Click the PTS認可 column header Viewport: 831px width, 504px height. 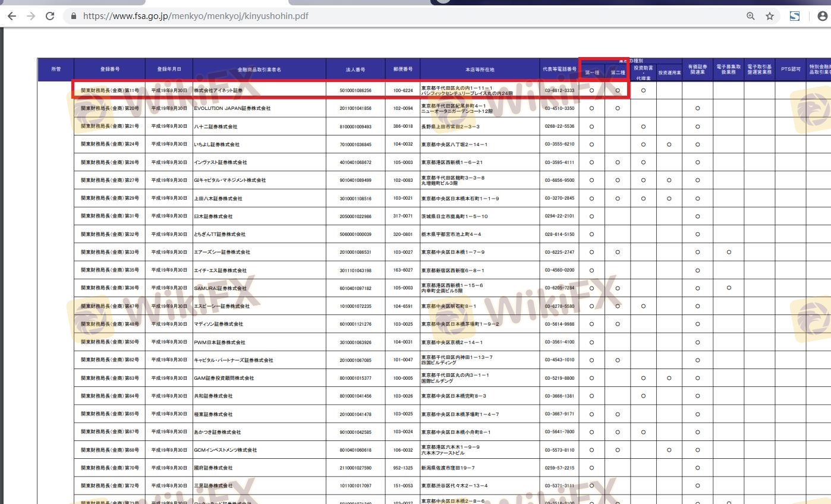(791, 70)
